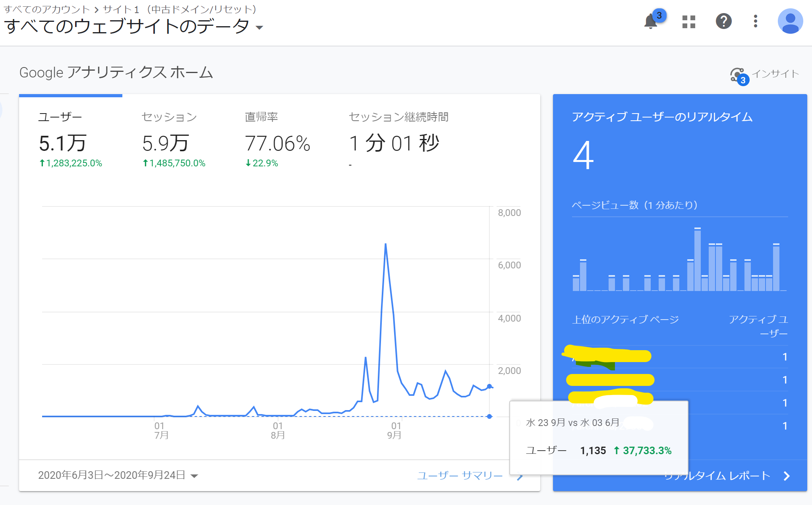812x505 pixels.
Task: Click the insights notification badge showing 3
Action: (x=742, y=80)
